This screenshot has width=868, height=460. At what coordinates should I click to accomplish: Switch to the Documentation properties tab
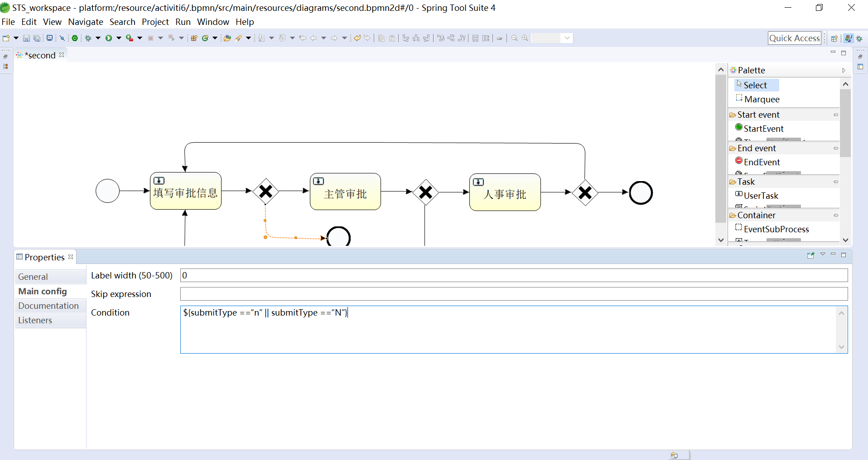pos(50,306)
